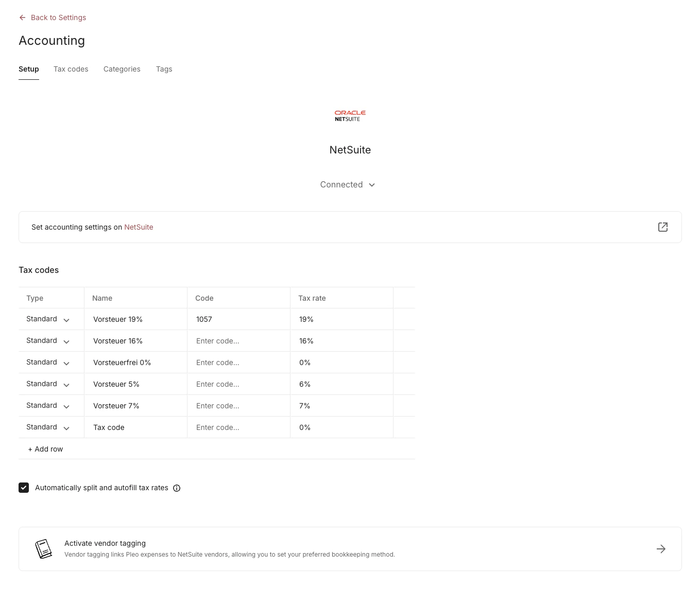Open NetSuite via the external link icon

click(x=663, y=227)
